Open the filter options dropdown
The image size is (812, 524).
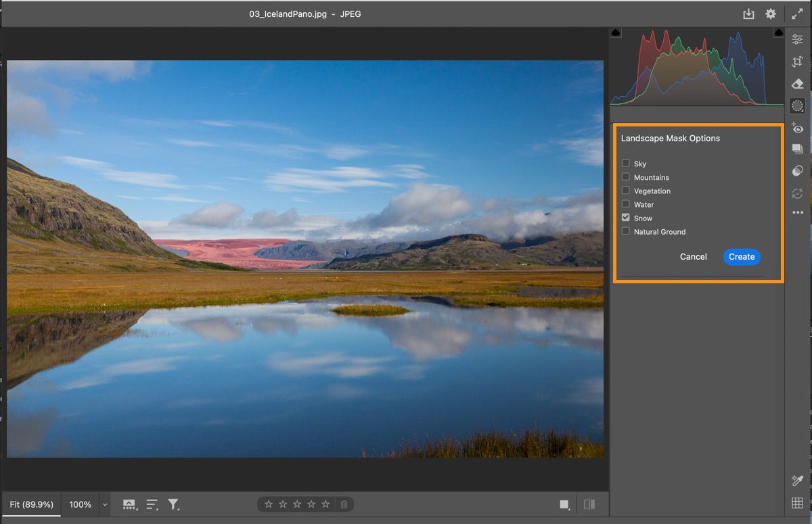point(174,504)
